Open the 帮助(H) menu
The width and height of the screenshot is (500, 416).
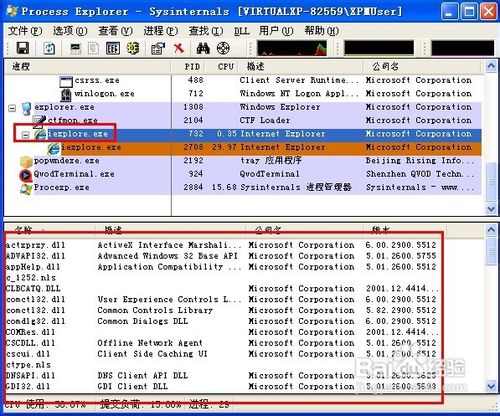322,31
